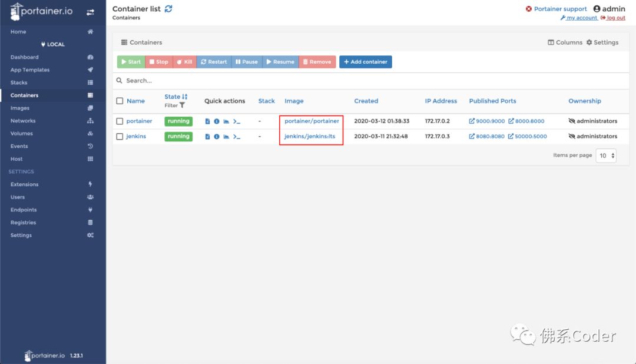Open stats chart icon for portainer container

tap(226, 121)
